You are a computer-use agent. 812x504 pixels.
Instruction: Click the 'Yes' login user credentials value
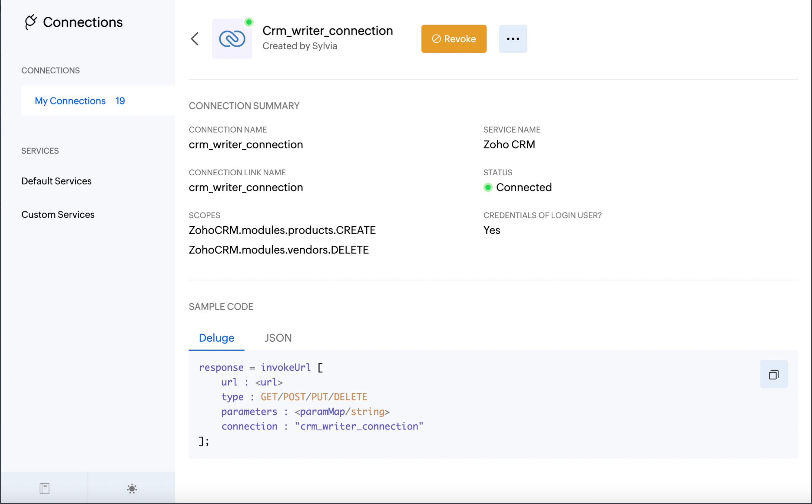coord(492,230)
